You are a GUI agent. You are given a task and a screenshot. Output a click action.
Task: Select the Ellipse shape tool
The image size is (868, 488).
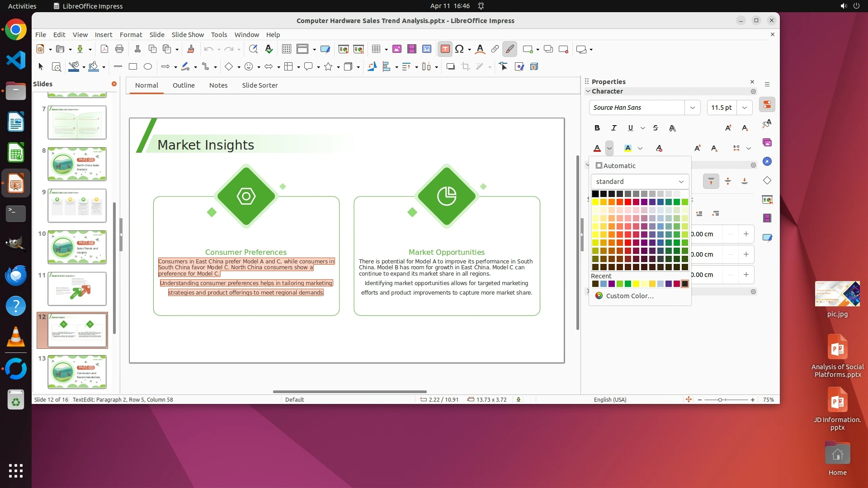[x=148, y=67]
